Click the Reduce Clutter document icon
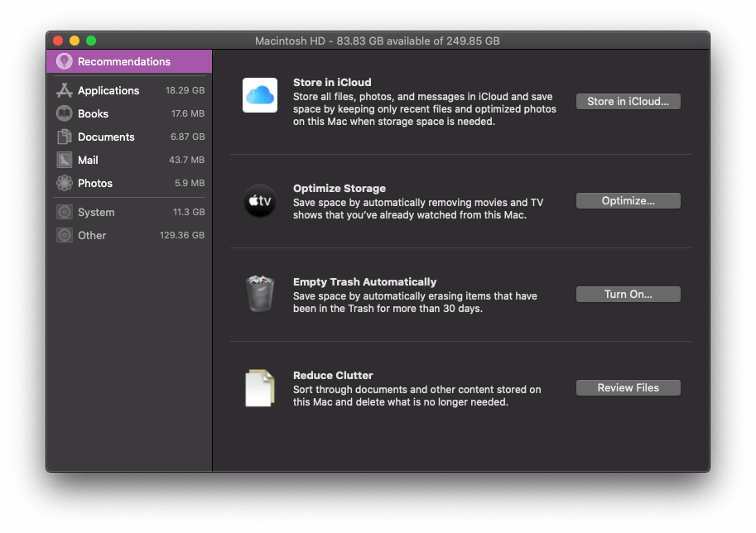This screenshot has height=533, width=756. (260, 388)
